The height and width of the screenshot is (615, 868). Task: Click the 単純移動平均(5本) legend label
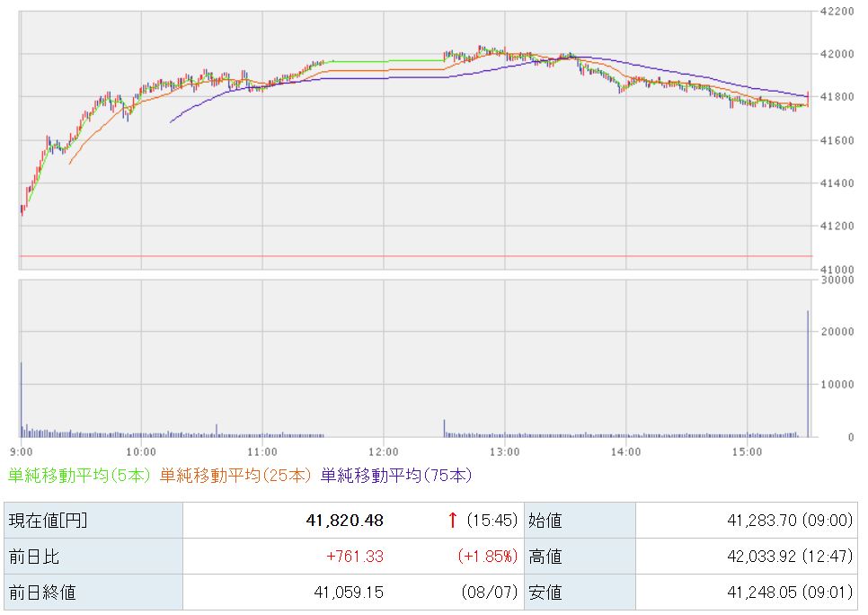coord(79,476)
